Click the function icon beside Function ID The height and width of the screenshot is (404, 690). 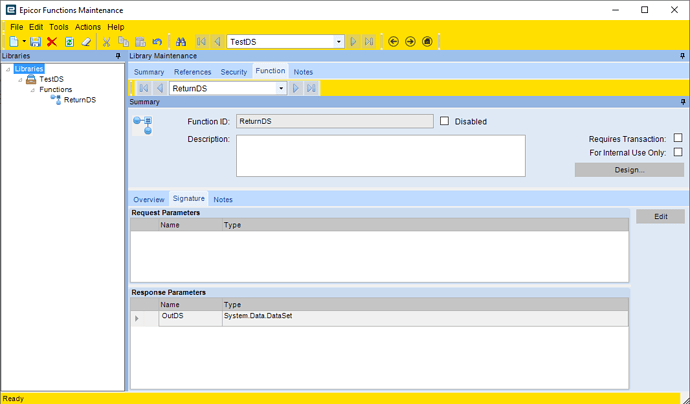(143, 125)
